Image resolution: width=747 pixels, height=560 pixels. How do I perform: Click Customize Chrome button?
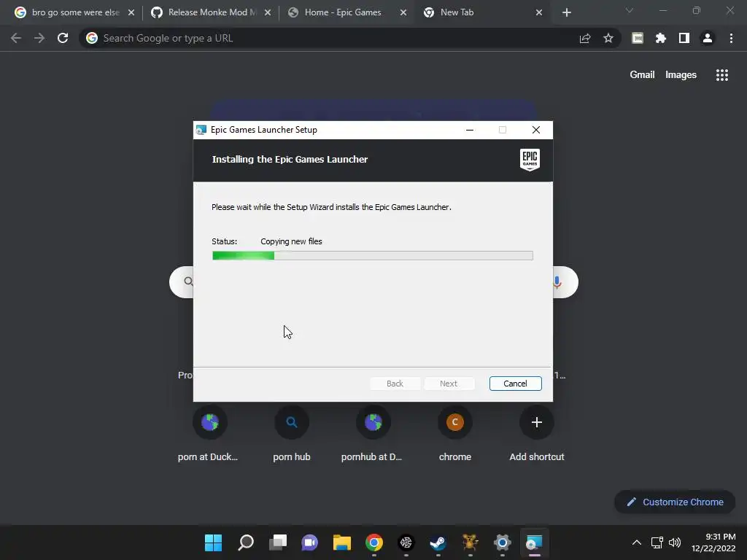pyautogui.click(x=675, y=502)
